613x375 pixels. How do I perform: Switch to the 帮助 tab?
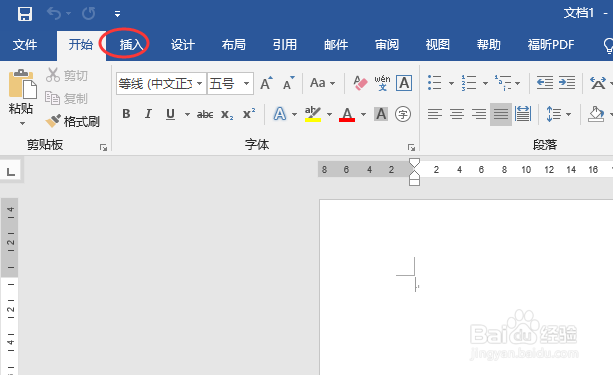pyautogui.click(x=488, y=45)
